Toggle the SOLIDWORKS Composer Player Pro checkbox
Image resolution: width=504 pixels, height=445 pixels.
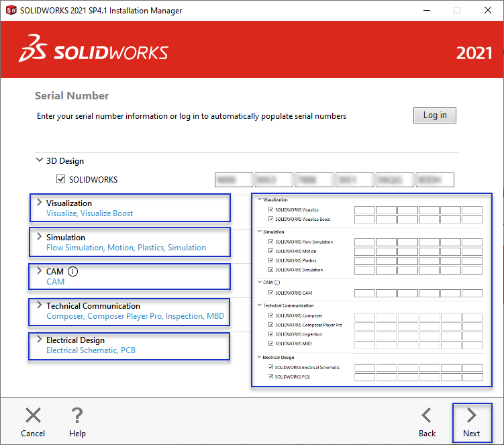click(270, 325)
